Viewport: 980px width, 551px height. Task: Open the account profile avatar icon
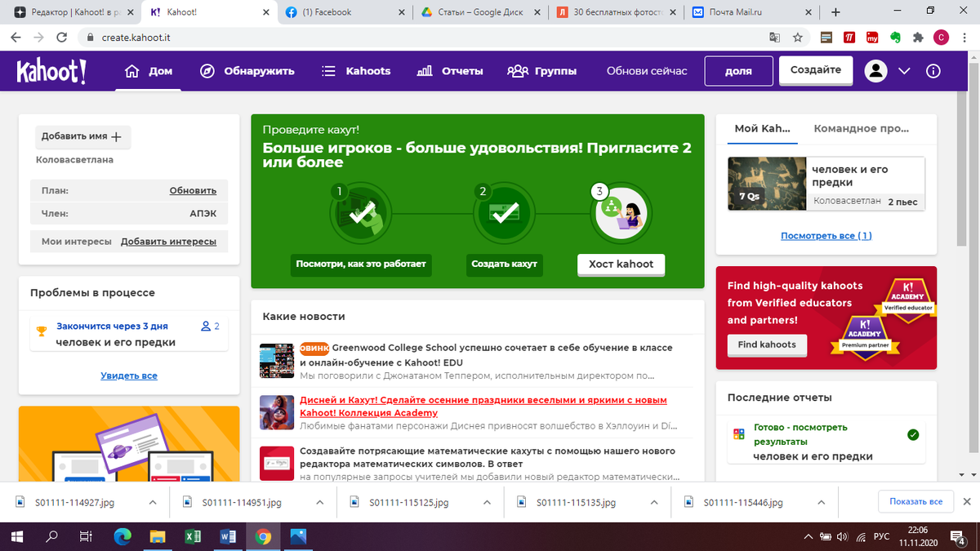(x=876, y=71)
